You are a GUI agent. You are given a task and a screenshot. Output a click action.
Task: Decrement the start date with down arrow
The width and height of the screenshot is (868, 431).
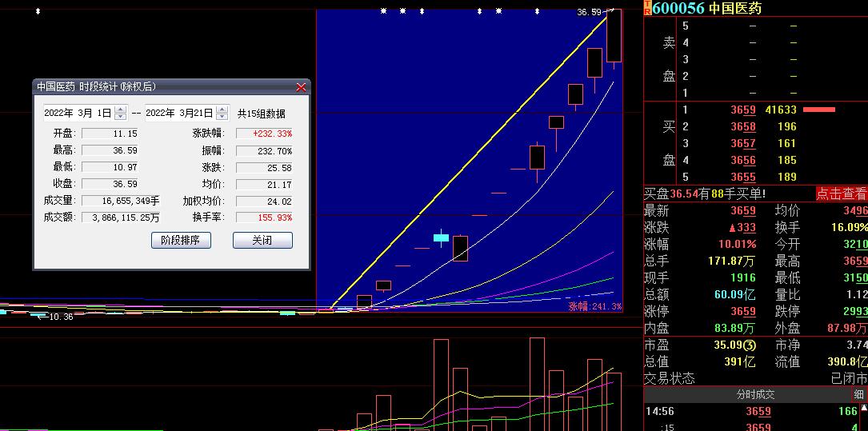coord(120,117)
